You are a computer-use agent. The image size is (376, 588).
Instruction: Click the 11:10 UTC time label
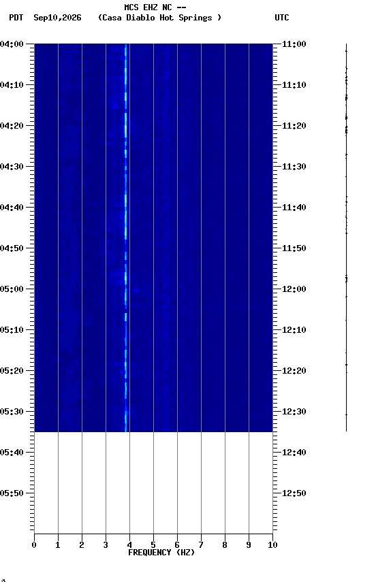click(294, 85)
